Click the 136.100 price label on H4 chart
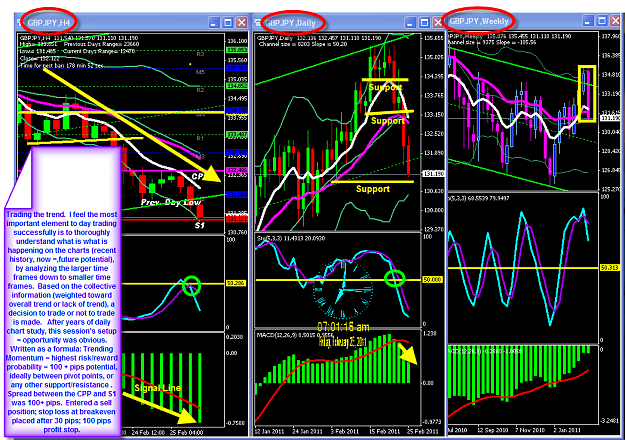625x440 pixels. [237, 41]
